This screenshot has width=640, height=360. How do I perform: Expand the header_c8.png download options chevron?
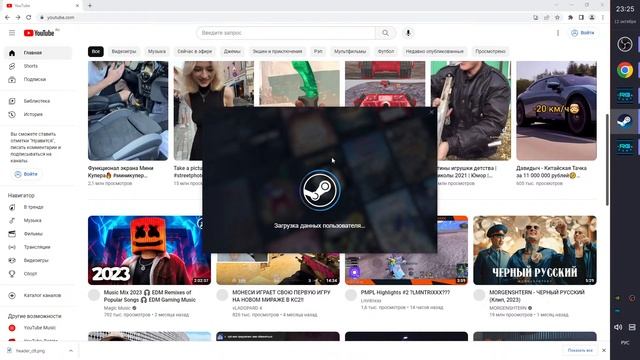pyautogui.click(x=71, y=351)
